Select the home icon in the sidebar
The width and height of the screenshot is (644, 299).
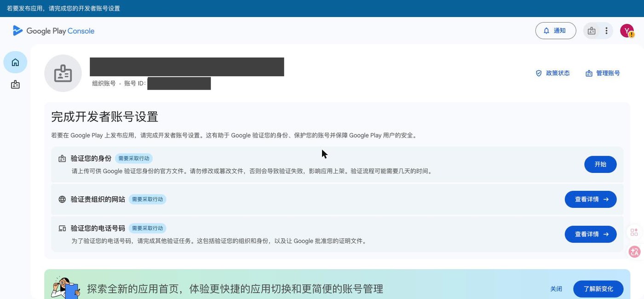click(15, 62)
